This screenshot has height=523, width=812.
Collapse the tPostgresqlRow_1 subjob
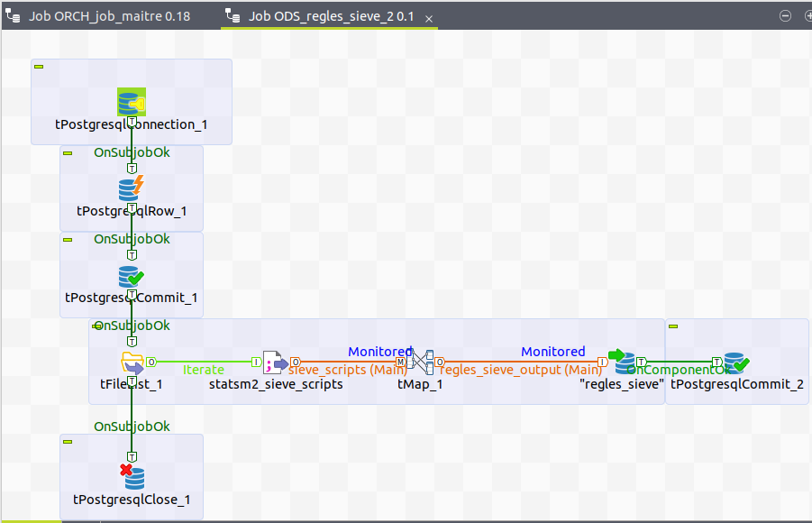pos(68,153)
